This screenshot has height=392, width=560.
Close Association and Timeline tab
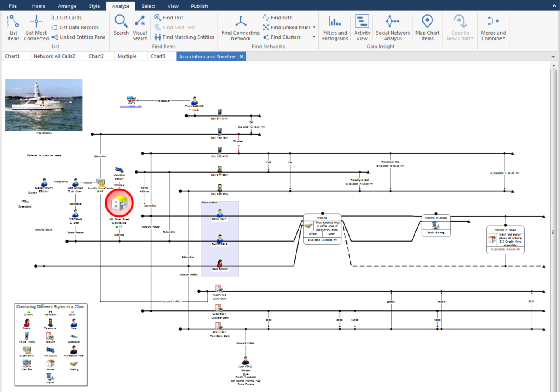(242, 56)
